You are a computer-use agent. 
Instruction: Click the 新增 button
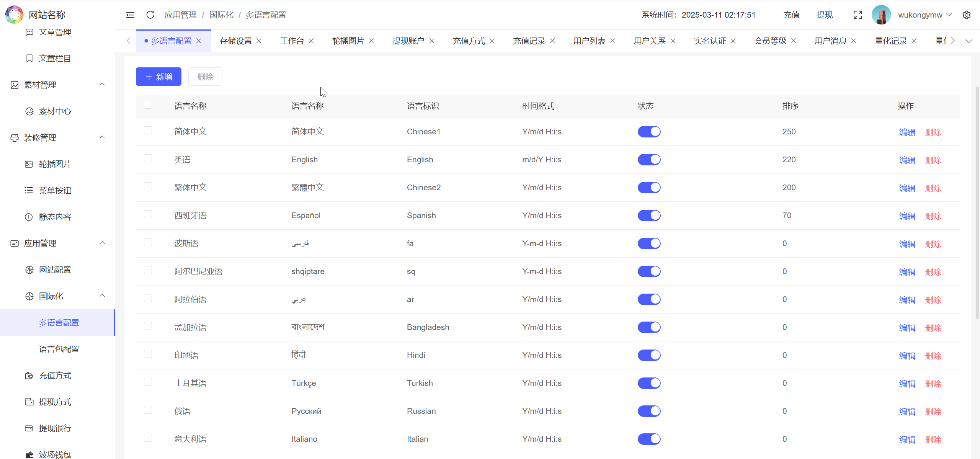pyautogui.click(x=158, y=77)
